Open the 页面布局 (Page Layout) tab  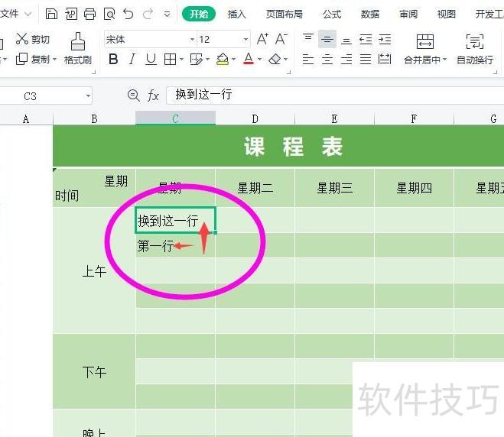click(x=285, y=14)
